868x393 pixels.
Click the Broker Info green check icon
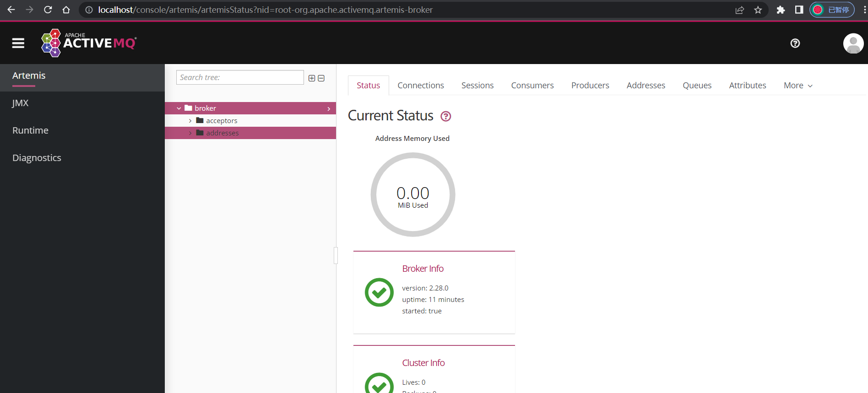(x=379, y=292)
